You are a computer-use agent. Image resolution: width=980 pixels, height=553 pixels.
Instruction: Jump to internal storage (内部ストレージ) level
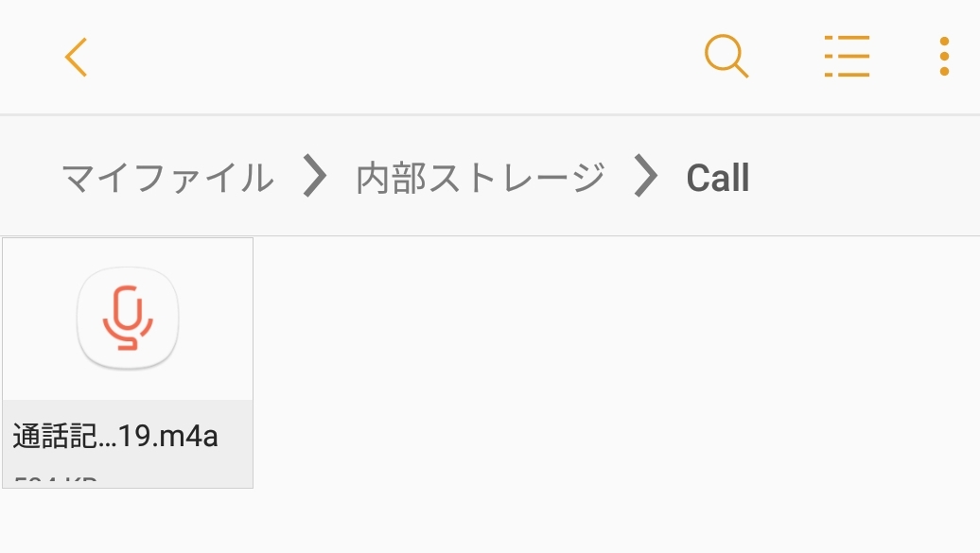(x=481, y=178)
